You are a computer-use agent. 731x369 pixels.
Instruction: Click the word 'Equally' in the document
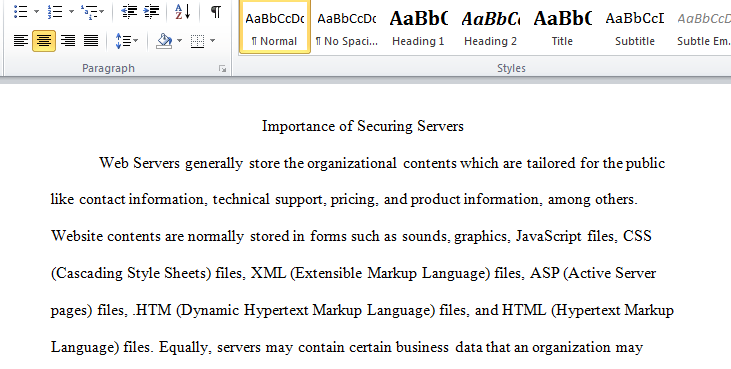pos(185,348)
